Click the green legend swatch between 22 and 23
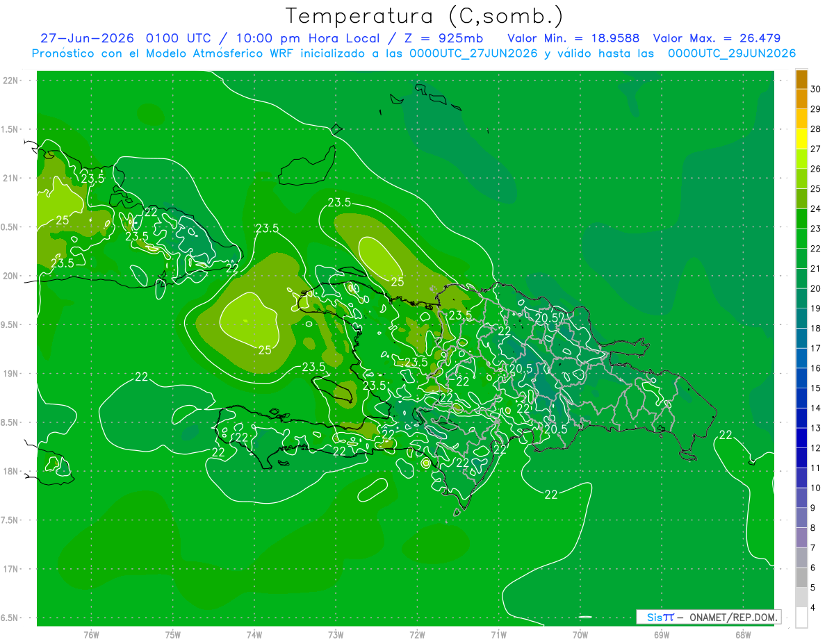 click(801, 238)
